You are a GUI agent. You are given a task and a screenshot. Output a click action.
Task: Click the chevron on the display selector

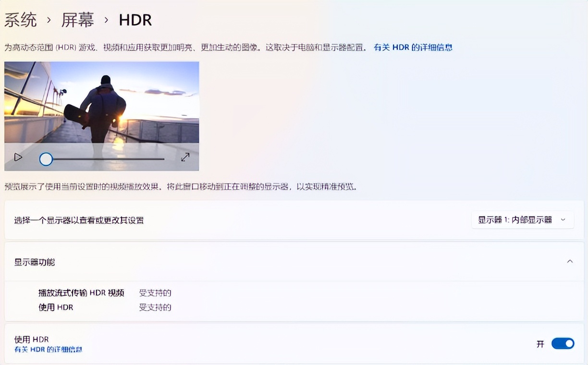(x=563, y=220)
